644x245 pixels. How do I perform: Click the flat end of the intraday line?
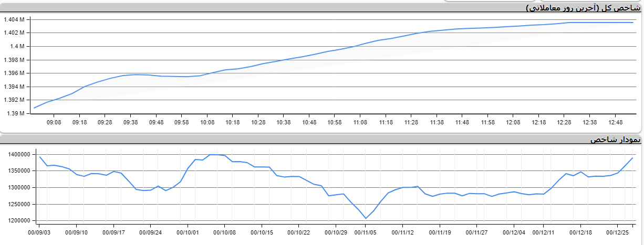[x=604, y=23]
